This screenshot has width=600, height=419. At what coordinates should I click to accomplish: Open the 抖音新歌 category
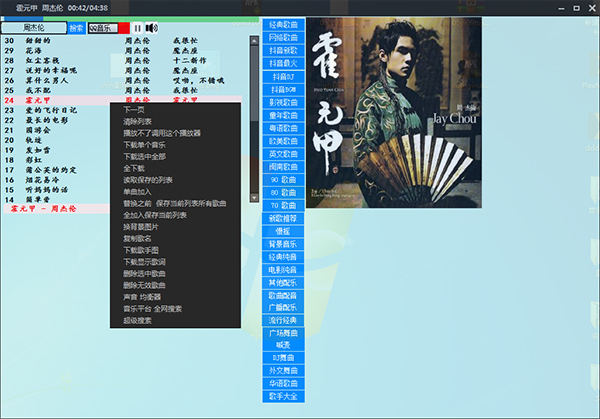283,51
